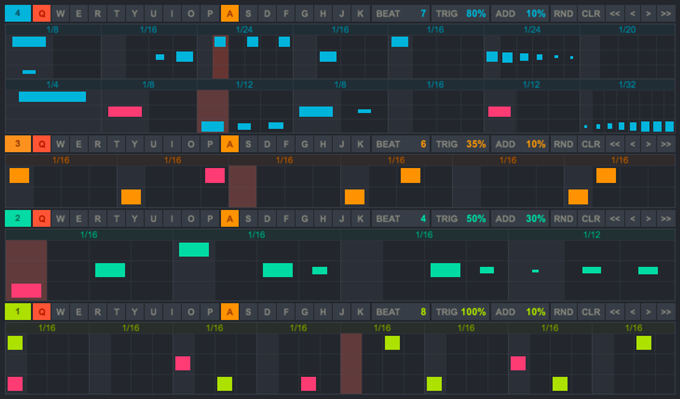Clear lane 1 with CLR

(591, 312)
